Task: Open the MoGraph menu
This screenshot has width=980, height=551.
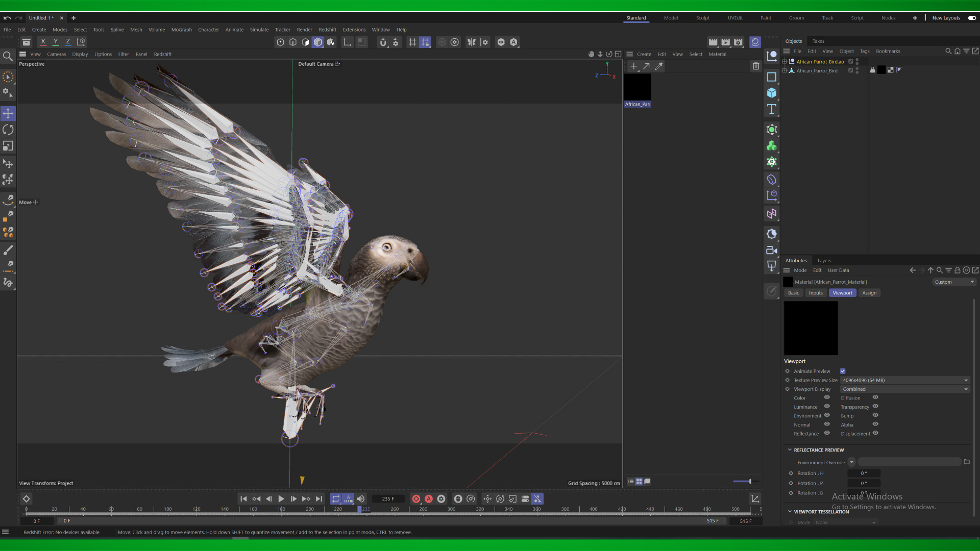Action: (x=181, y=30)
